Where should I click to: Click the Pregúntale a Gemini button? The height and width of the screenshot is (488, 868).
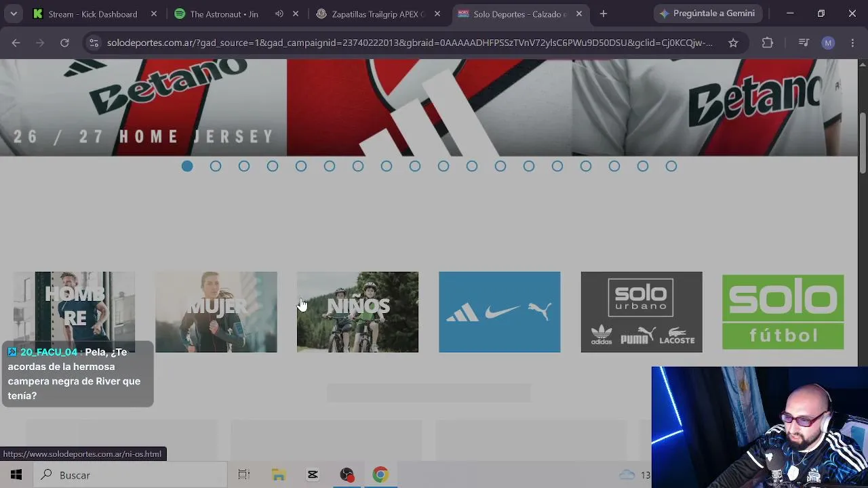click(x=708, y=14)
